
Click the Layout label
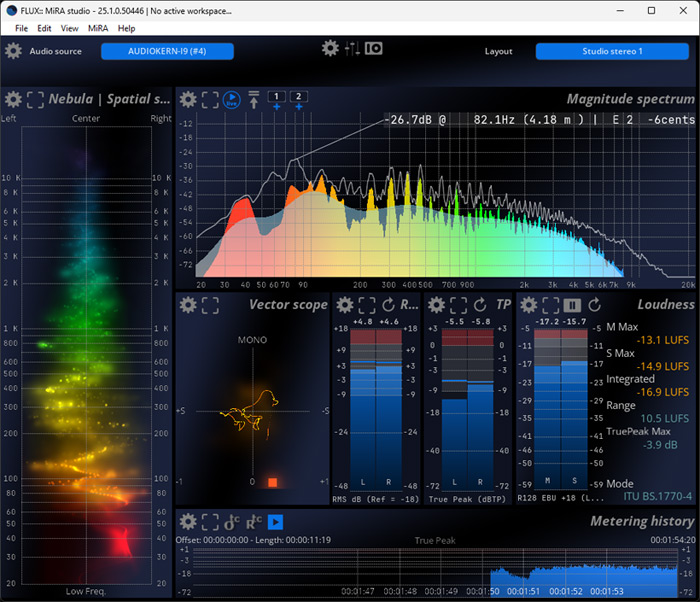click(499, 51)
